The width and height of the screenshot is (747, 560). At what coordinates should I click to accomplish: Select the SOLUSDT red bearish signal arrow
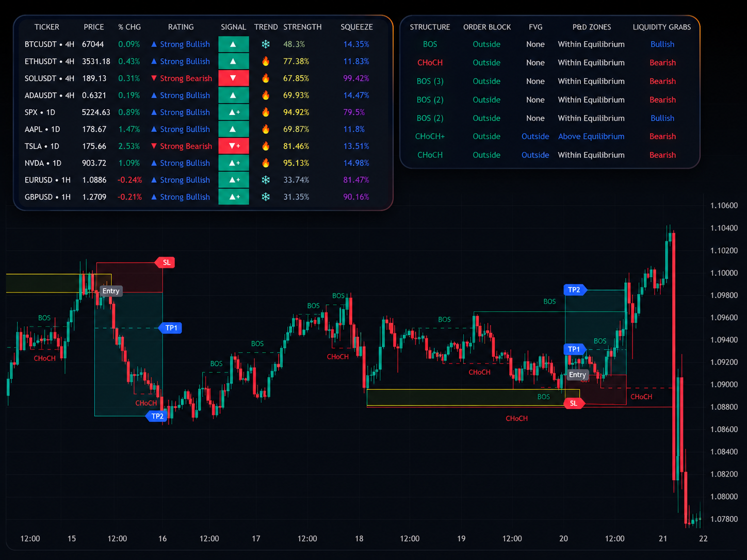point(233,78)
